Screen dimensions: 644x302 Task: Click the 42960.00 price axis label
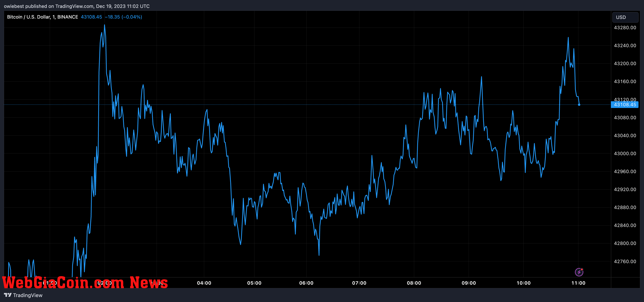pos(625,171)
